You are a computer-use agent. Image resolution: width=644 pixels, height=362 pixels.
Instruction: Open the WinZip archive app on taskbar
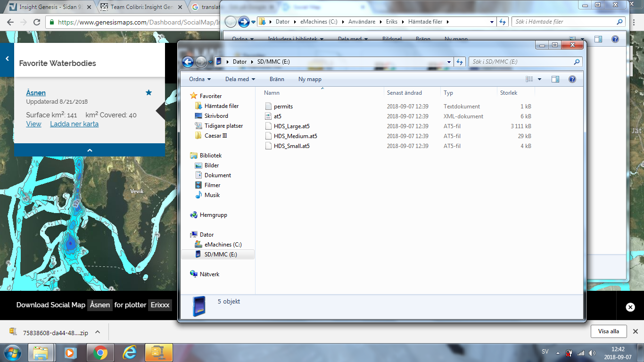point(159,353)
